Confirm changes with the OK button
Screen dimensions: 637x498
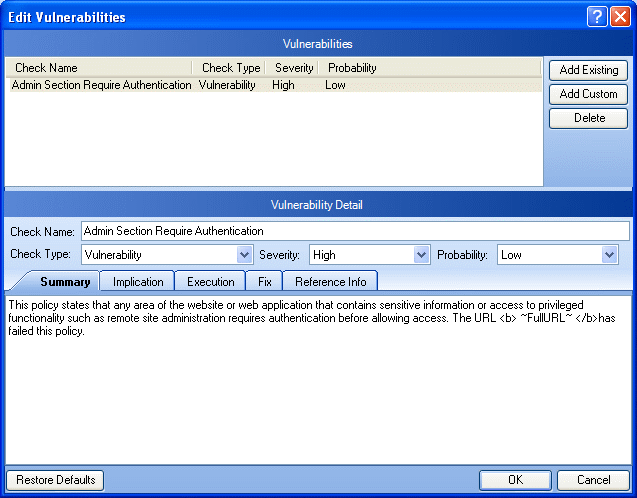click(x=515, y=480)
